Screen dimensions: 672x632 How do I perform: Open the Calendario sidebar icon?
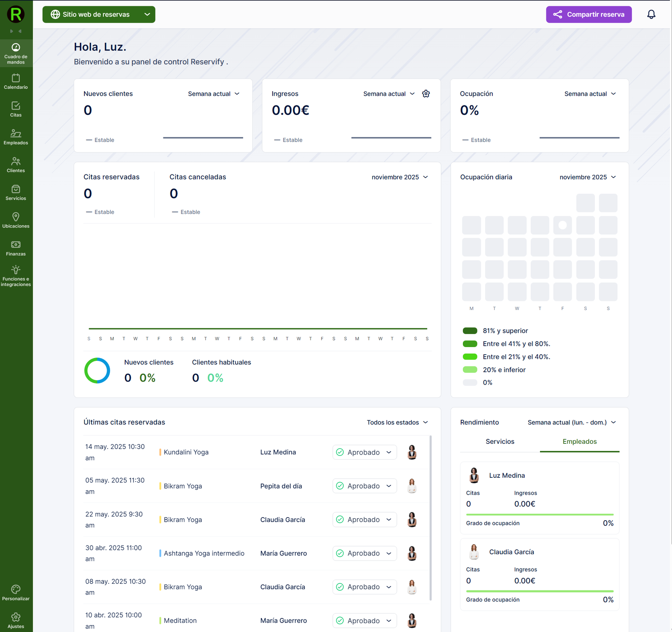[x=16, y=82]
